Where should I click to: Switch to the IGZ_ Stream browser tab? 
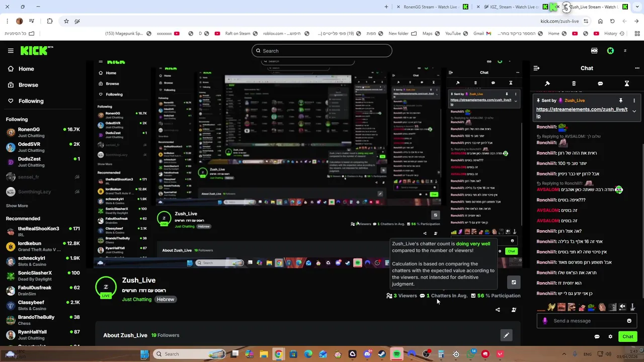[x=512, y=7]
